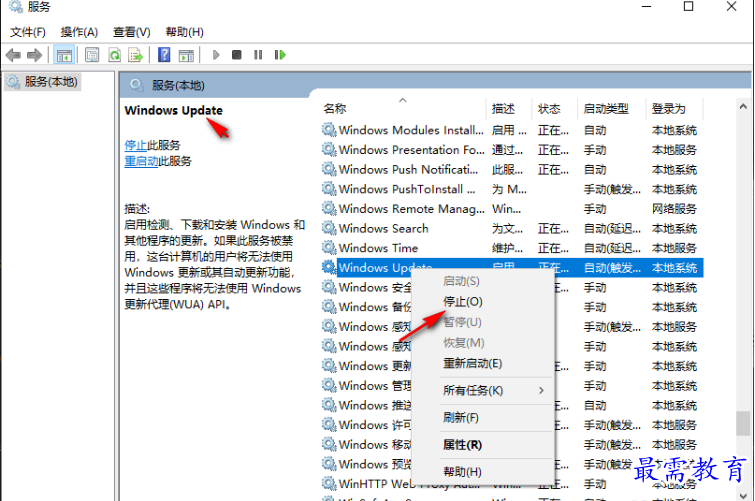The image size is (755, 501).
Task: Toggle the show/hide console tree icon
Action: coord(64,55)
